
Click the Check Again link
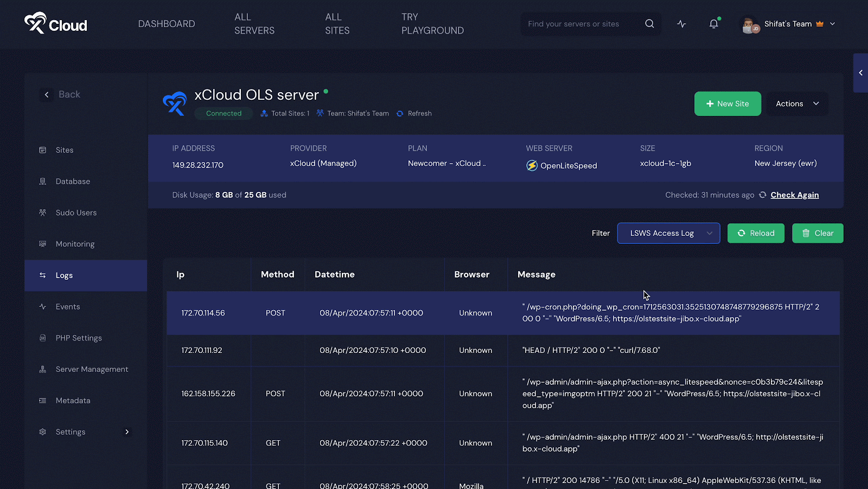pyautogui.click(x=794, y=195)
